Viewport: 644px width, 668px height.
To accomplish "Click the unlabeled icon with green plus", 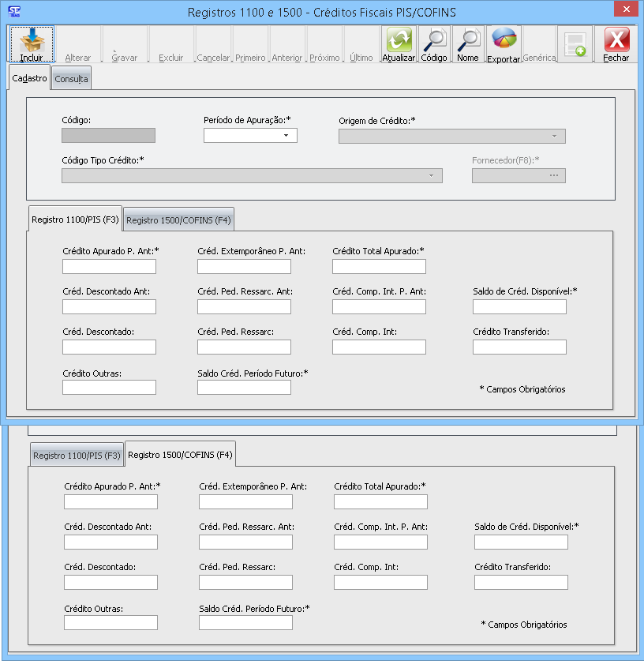I will click(x=575, y=44).
